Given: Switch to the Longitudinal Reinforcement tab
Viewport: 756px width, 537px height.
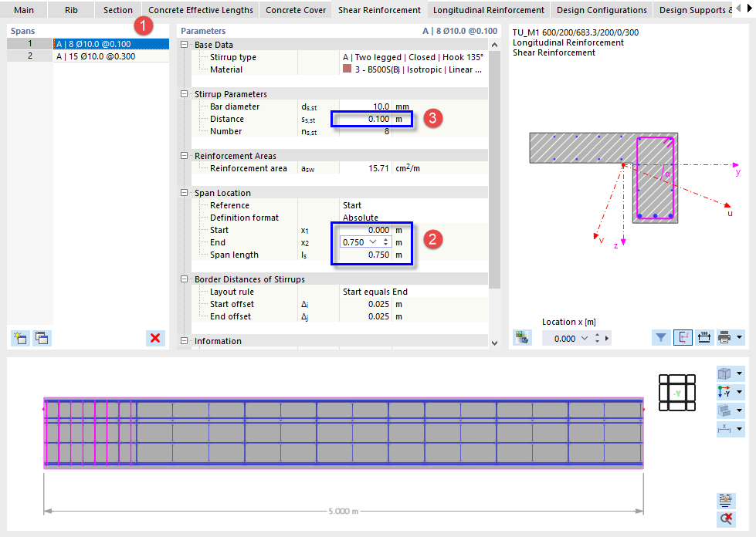Looking at the screenshot, I should pos(488,10).
